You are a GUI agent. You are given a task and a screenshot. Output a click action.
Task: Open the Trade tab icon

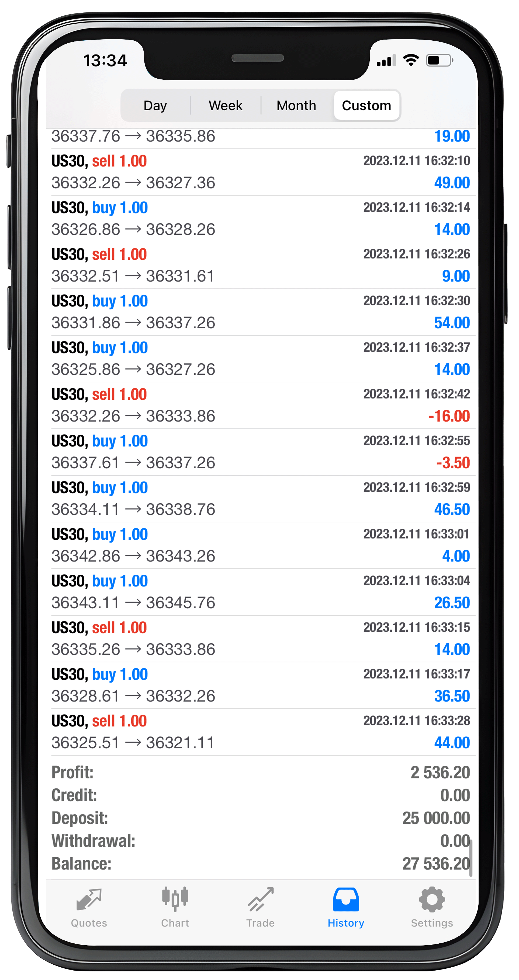(x=261, y=899)
